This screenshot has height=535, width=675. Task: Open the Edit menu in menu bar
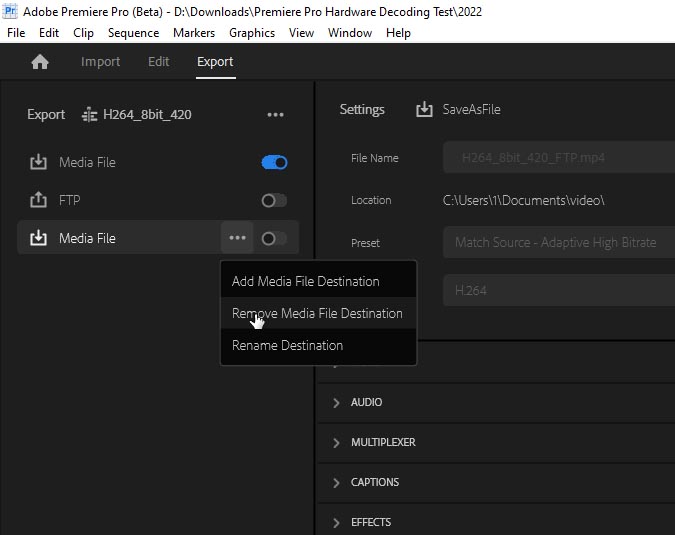click(49, 33)
